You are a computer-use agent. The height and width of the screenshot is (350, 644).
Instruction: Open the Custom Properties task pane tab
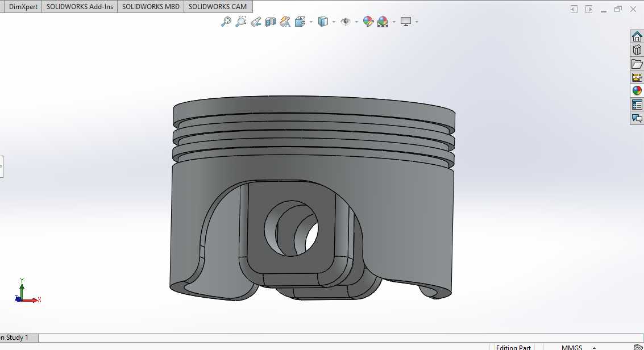click(637, 105)
